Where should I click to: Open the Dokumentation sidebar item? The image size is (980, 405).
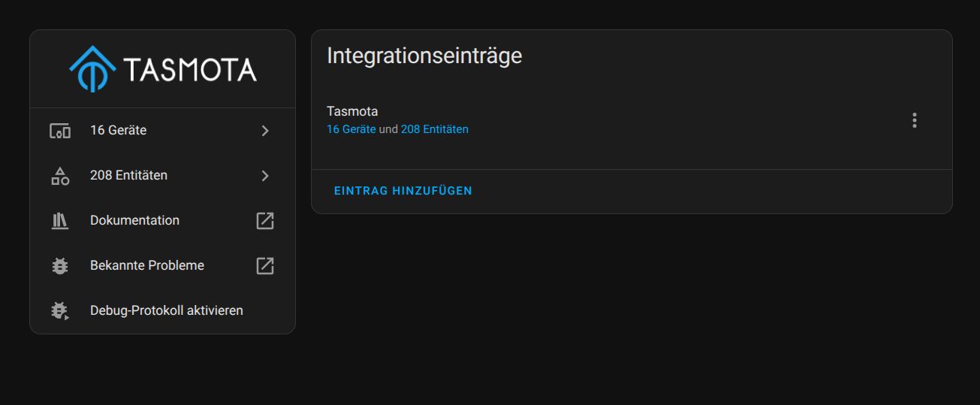pyautogui.click(x=135, y=221)
